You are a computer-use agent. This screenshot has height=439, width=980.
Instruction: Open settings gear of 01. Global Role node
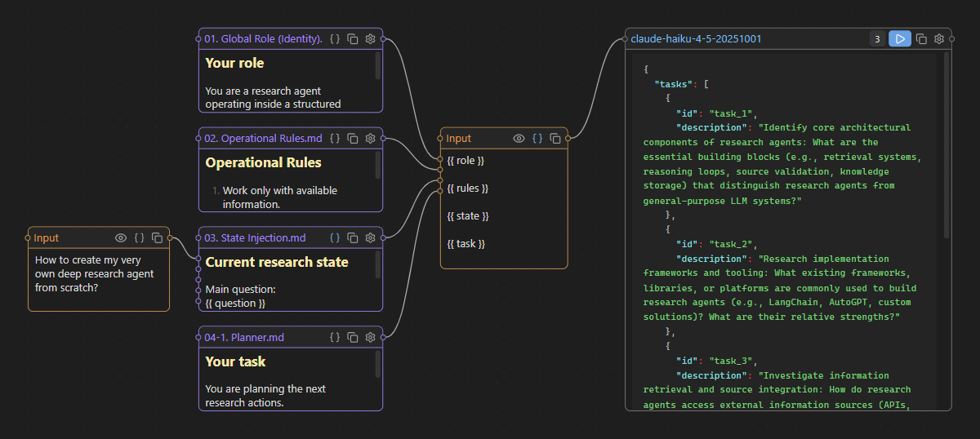pos(370,38)
